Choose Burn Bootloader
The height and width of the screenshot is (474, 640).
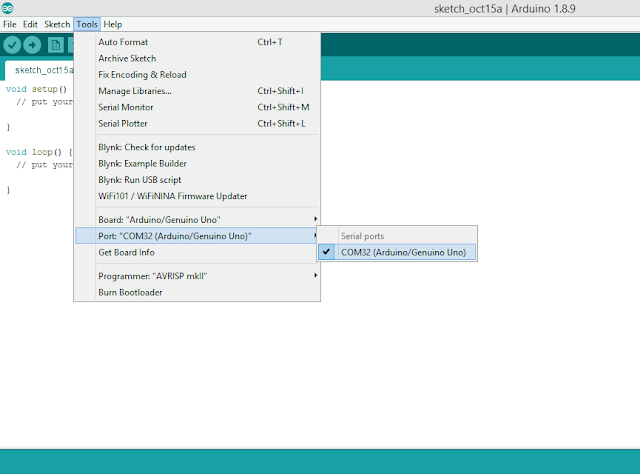click(x=197, y=292)
